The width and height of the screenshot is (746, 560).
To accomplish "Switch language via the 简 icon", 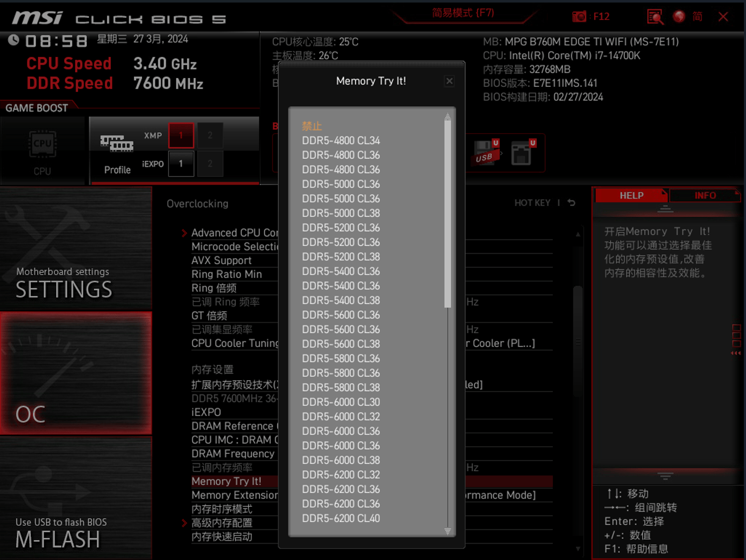I will tap(697, 16).
